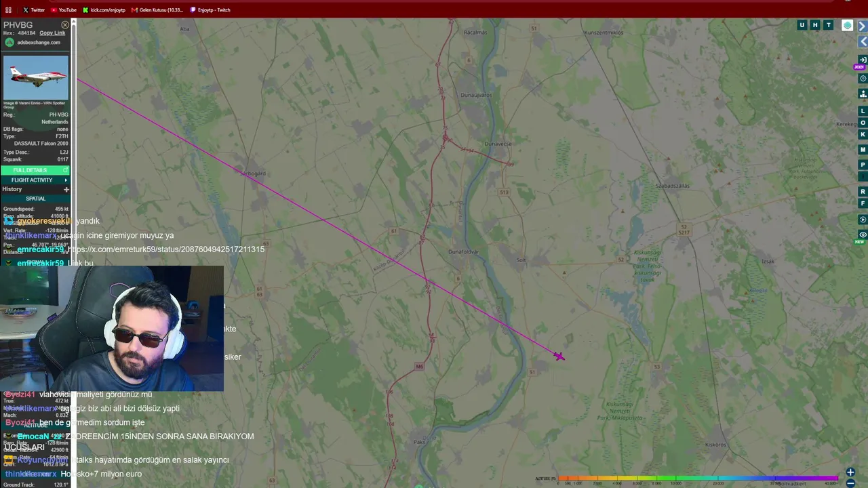Click the JOIN login icon

pos(863,60)
